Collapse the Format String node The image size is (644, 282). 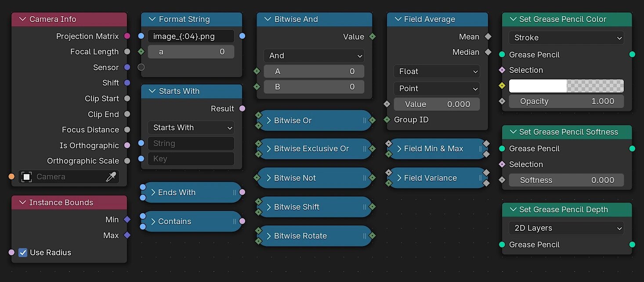click(152, 19)
